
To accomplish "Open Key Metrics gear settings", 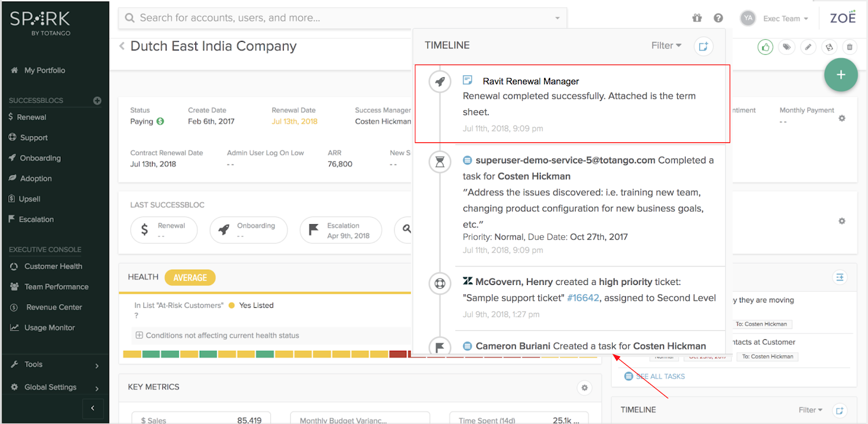I will 584,388.
